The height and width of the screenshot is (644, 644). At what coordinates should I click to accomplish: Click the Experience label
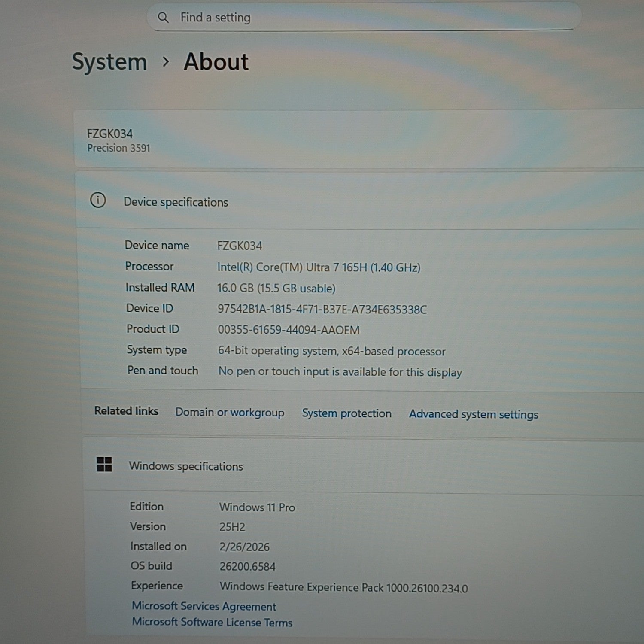pyautogui.click(x=157, y=586)
